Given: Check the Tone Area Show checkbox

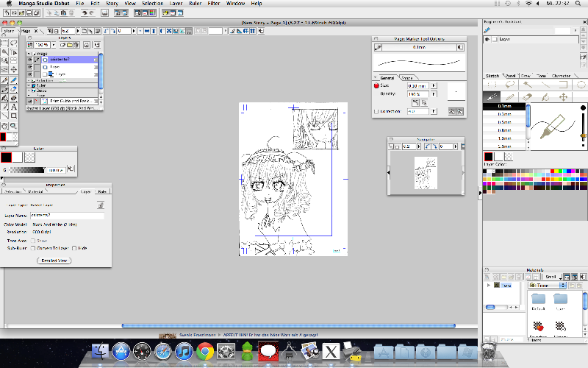Looking at the screenshot, I should (x=33, y=241).
